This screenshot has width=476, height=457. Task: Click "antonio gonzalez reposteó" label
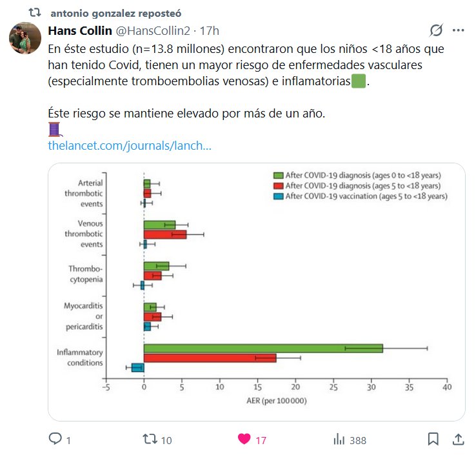pos(115,12)
